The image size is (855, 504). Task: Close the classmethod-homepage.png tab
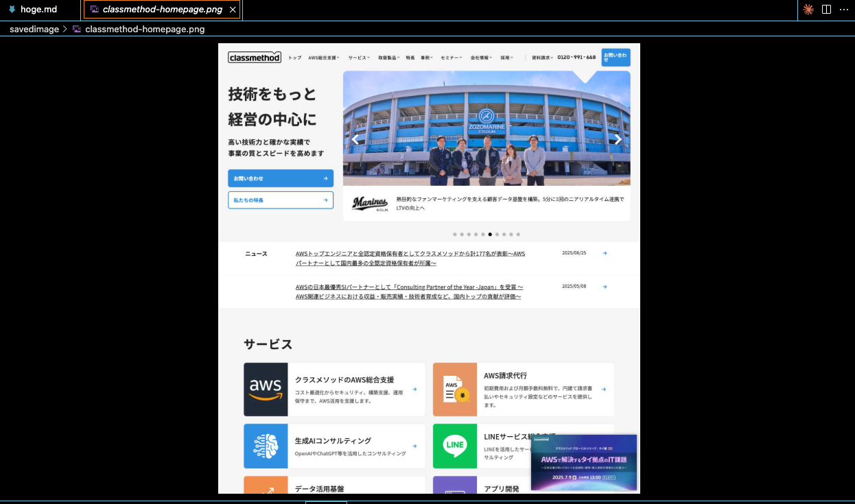click(x=233, y=10)
